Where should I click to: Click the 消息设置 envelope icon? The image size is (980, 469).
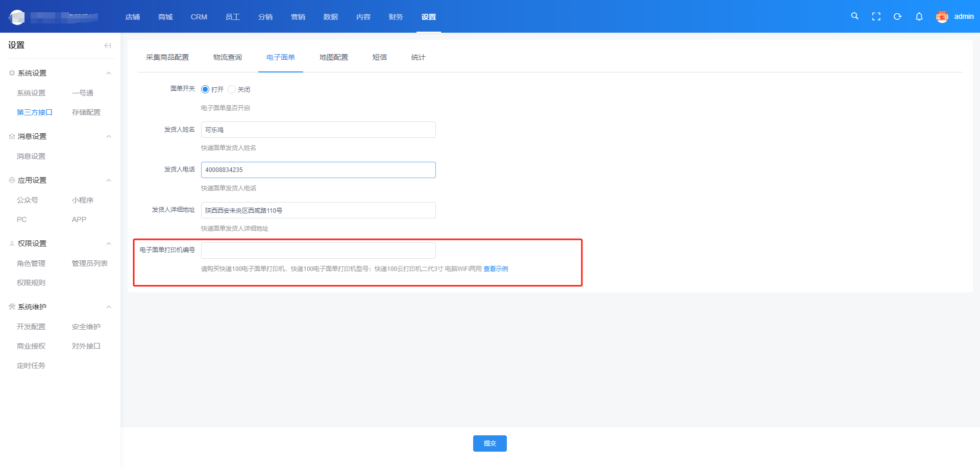[12, 136]
